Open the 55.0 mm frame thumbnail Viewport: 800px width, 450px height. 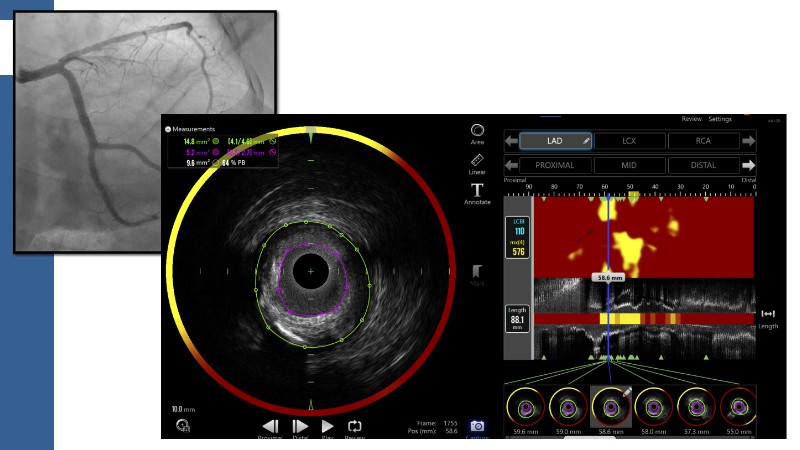point(738,405)
